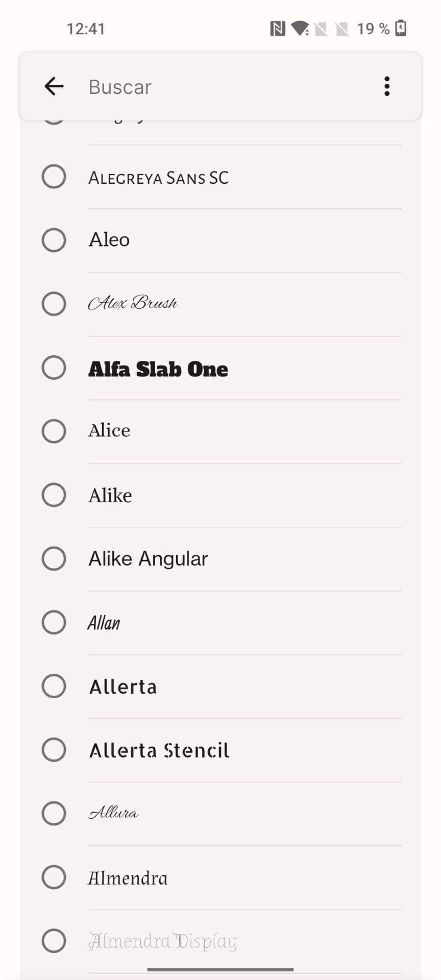Tap the Wi-Fi status icon
This screenshot has width=441, height=980.
point(300,29)
